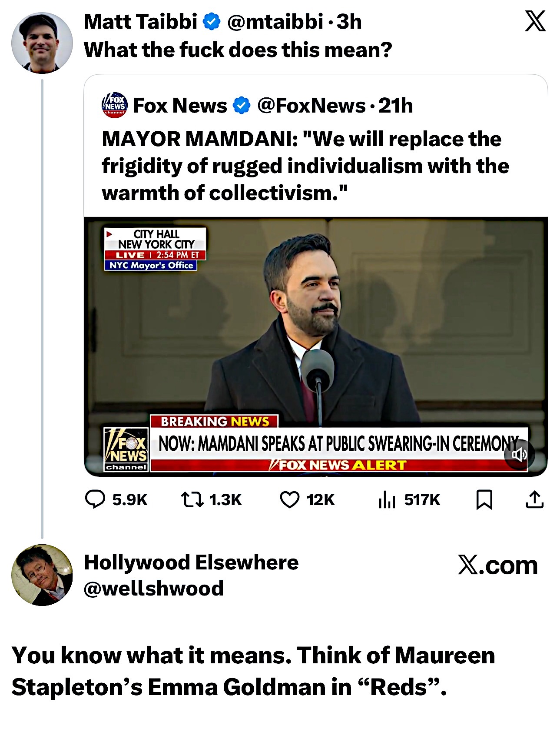The width and height of the screenshot is (560, 732).
Task: Open the @mtaibbi handle link
Action: 275,22
